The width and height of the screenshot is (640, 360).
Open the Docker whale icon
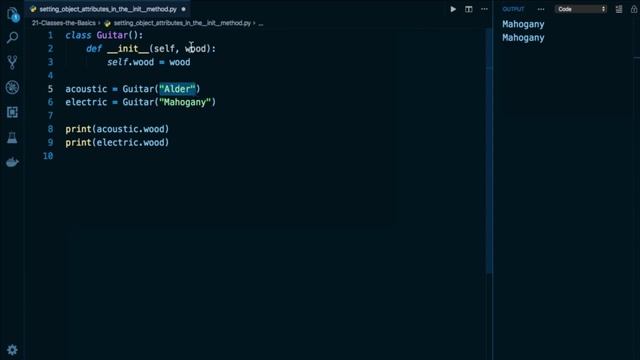pos(12,162)
